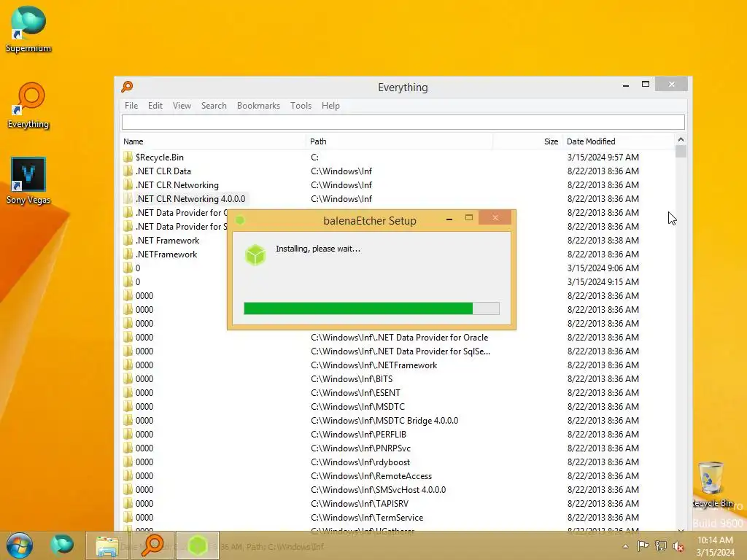The image size is (747, 560).
Task: Select 0000 row with path C:\Windows\Inf\BITS
Action: [x=398, y=379]
